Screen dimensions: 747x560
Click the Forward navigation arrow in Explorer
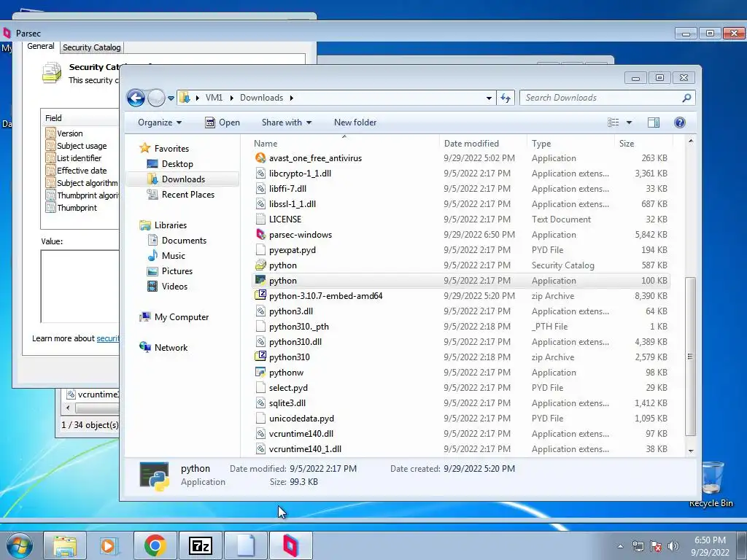click(156, 98)
